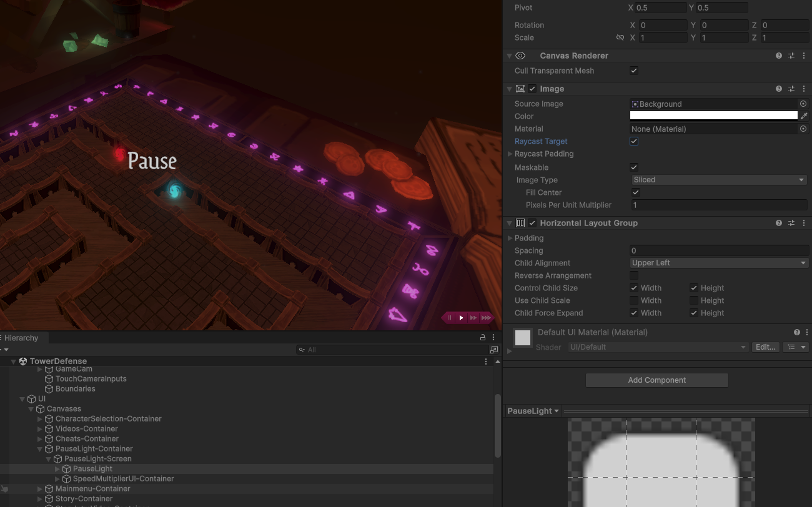Open the PauseLight preview dropdown
This screenshot has height=507, width=812.
(533, 411)
